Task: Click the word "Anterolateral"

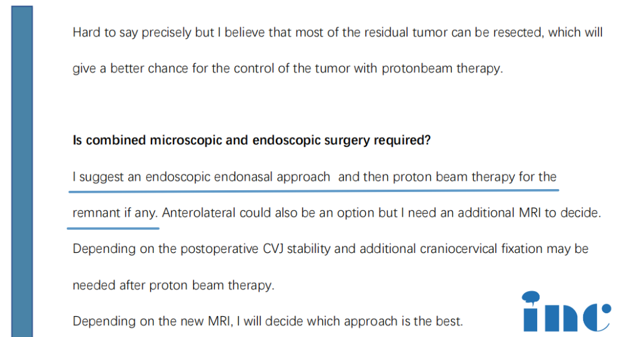Action: click(x=199, y=213)
